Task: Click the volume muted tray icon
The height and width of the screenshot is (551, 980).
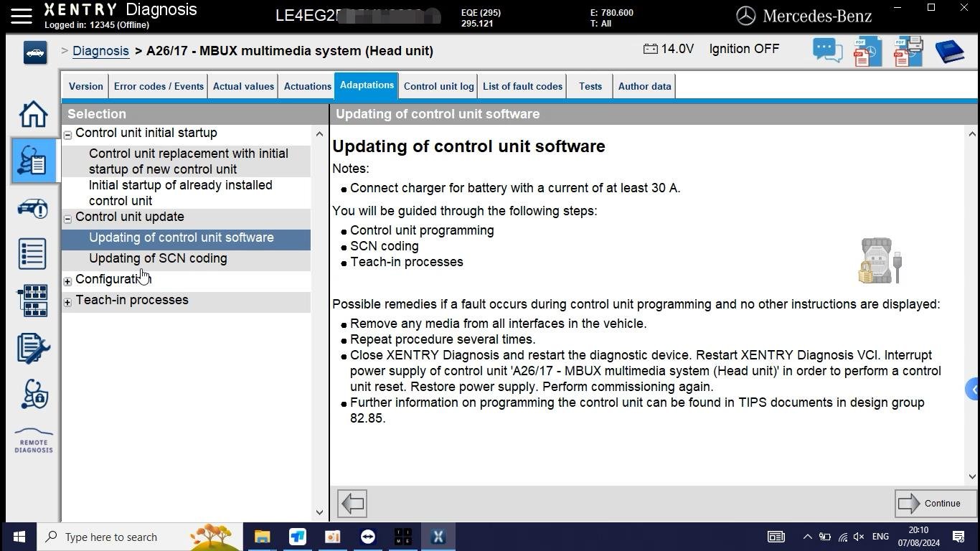Action: [859, 537]
